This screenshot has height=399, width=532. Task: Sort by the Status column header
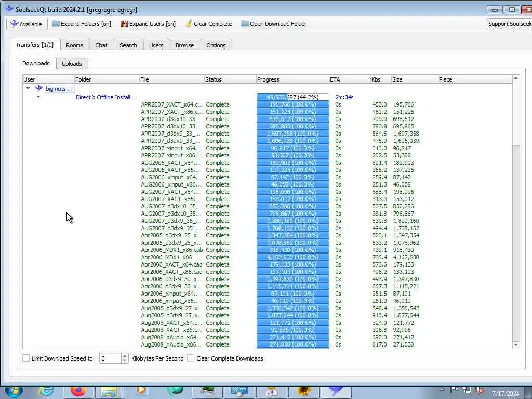(230, 79)
